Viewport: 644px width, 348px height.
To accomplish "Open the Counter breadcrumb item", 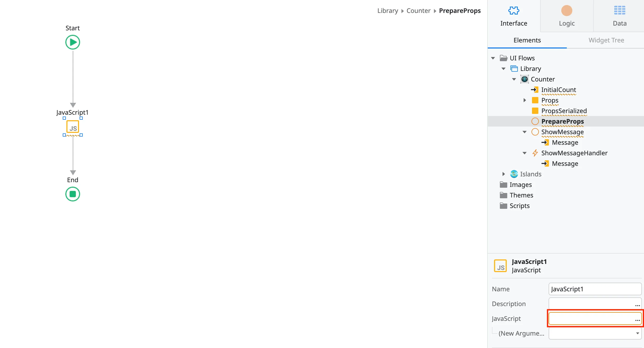I will point(418,11).
